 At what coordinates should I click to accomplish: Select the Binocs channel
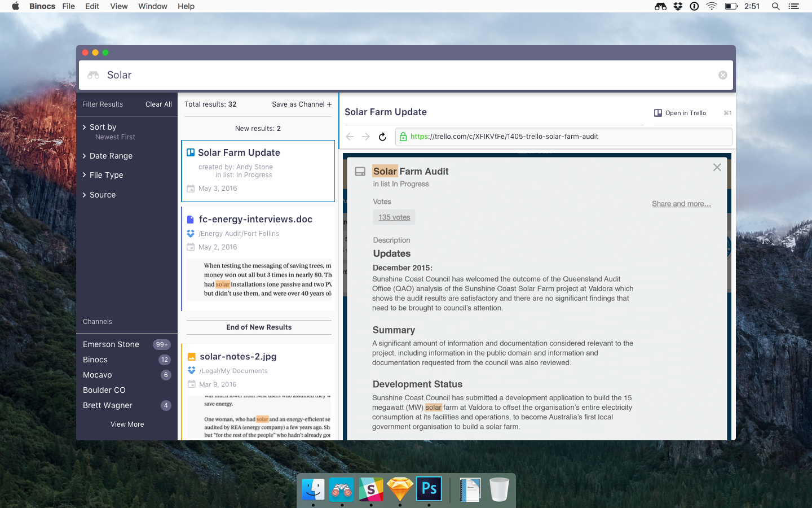95,360
